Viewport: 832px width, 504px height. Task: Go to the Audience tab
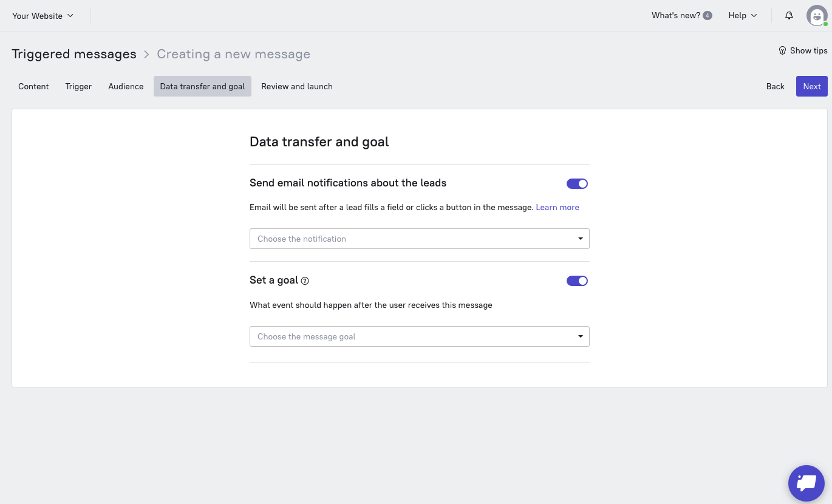(126, 86)
